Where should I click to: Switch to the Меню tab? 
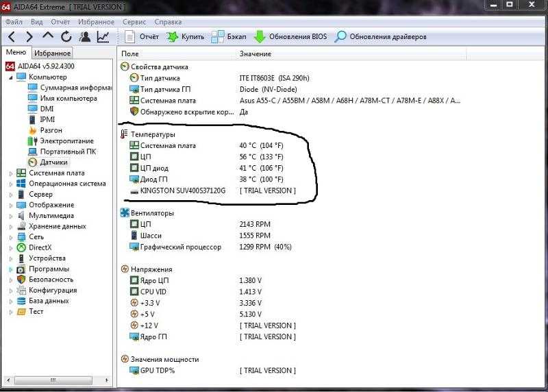[x=16, y=52]
